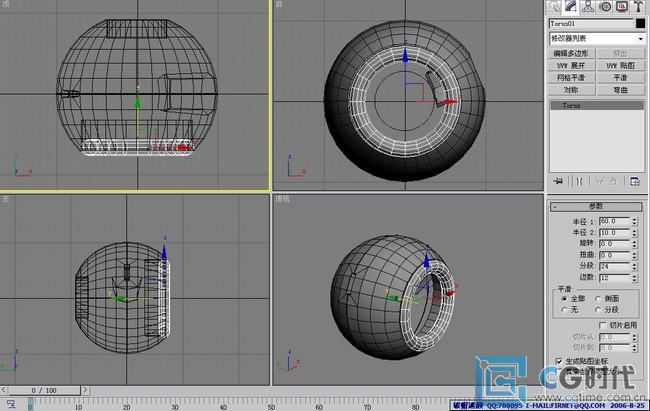This screenshot has width=650, height=411.
Task: Open Configure Modifier Sets icon
Action: click(x=634, y=181)
